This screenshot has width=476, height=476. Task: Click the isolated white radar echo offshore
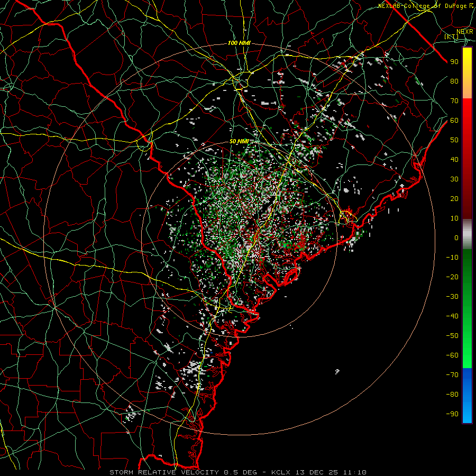click(337, 371)
